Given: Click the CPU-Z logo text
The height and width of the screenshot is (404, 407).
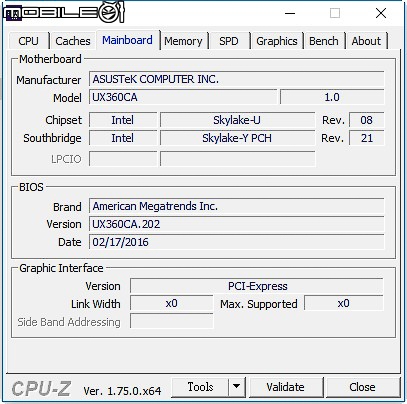Looking at the screenshot, I should pyautogui.click(x=41, y=388).
